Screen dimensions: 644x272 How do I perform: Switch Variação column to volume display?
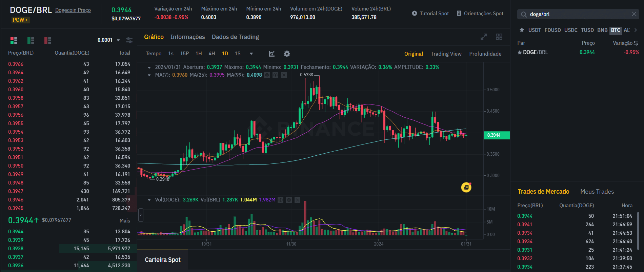point(636,43)
